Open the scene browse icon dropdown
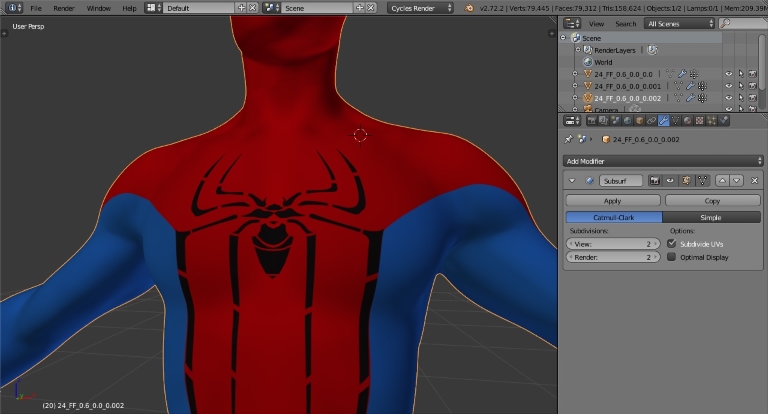Screen dimensions: 768x414 272,8
